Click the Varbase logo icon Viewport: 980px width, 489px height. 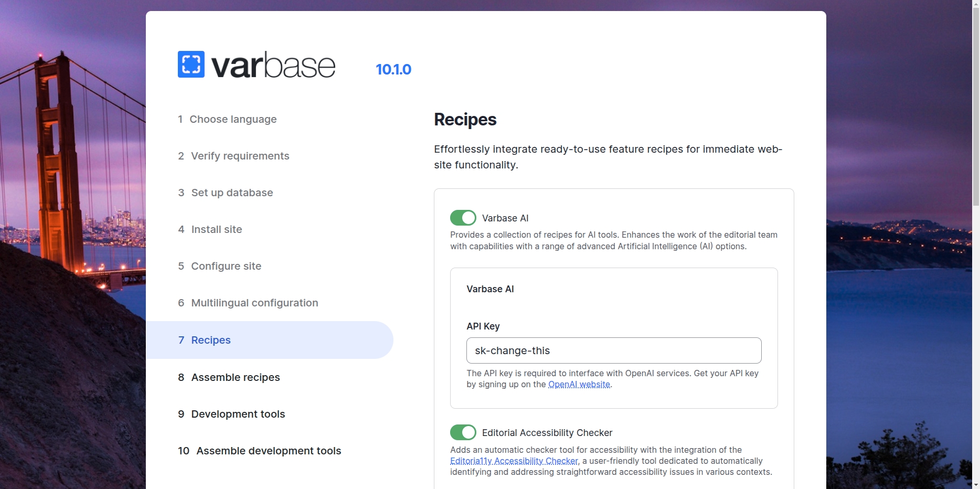coord(191,65)
